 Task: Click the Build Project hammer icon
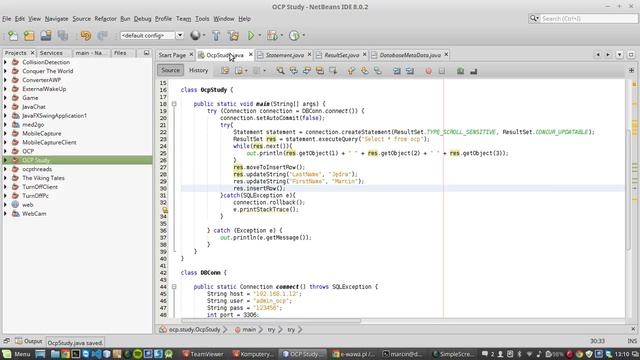(216, 36)
